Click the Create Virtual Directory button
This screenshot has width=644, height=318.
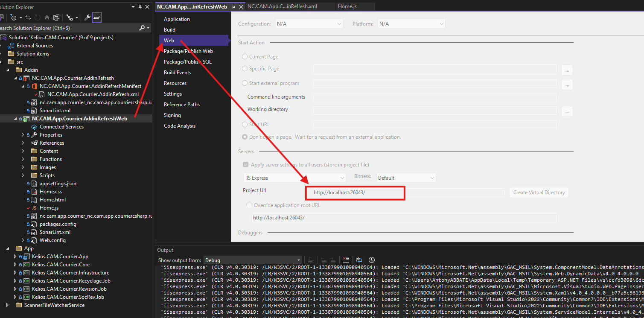pos(539,193)
